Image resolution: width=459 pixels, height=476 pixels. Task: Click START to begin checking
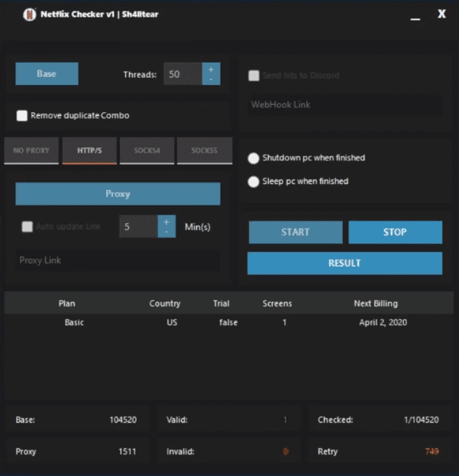(x=296, y=232)
